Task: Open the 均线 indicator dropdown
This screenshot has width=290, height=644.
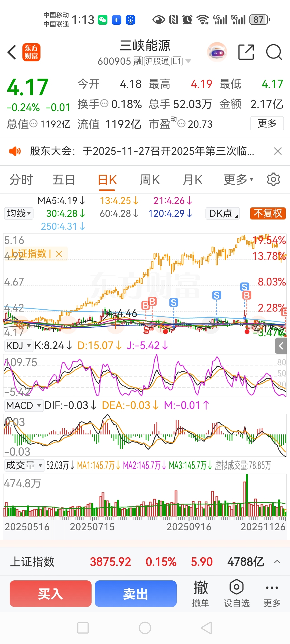Action: (19, 214)
